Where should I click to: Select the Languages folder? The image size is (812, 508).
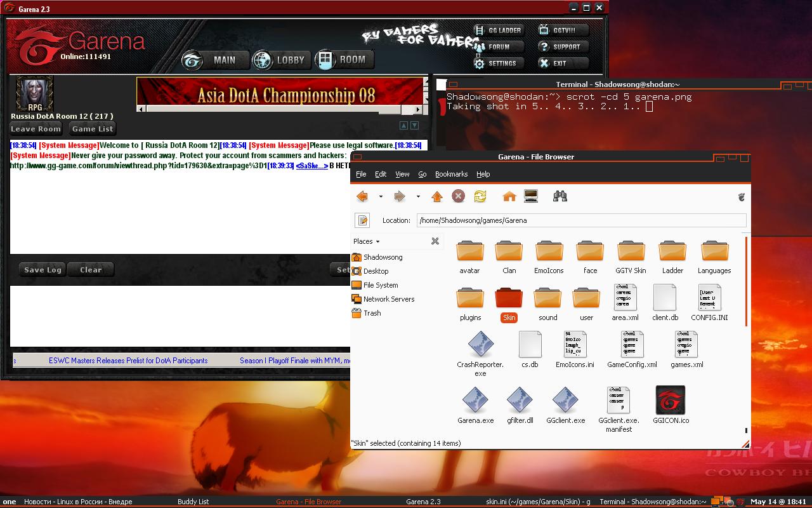[714, 257]
